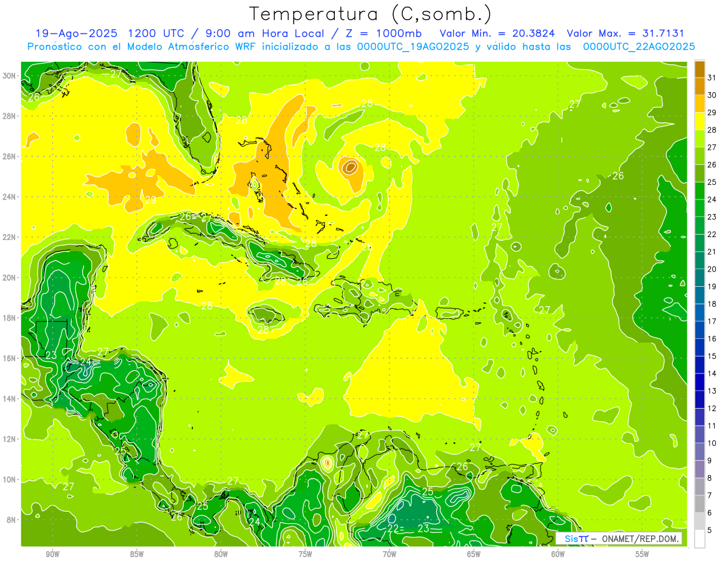Click the "12N" latitude axis label
This screenshot has height=562, width=728.
pos(10,439)
